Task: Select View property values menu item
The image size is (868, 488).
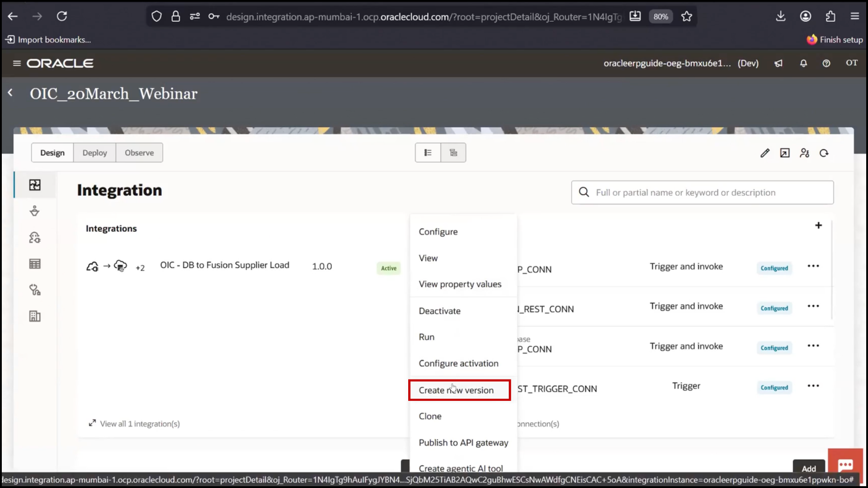Action: coord(463,284)
